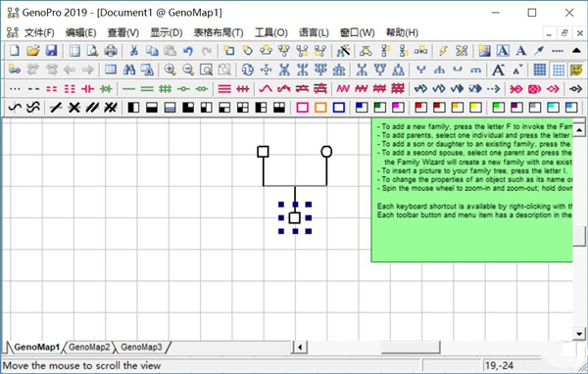Viewport: 588px width, 374px height.
Task: Toggle the left-half-filled square symbol
Action: (x=133, y=108)
